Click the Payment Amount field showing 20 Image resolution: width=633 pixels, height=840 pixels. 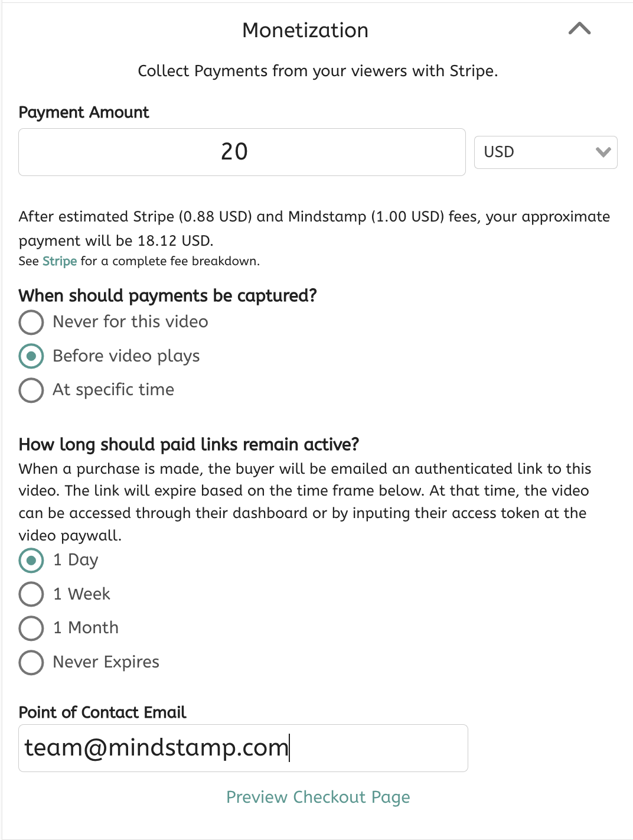[x=242, y=152]
